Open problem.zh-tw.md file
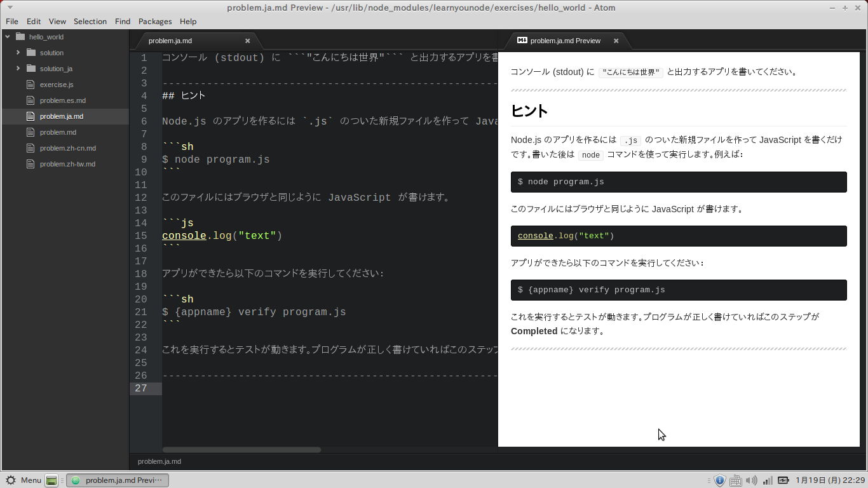This screenshot has width=868, height=488. point(67,164)
